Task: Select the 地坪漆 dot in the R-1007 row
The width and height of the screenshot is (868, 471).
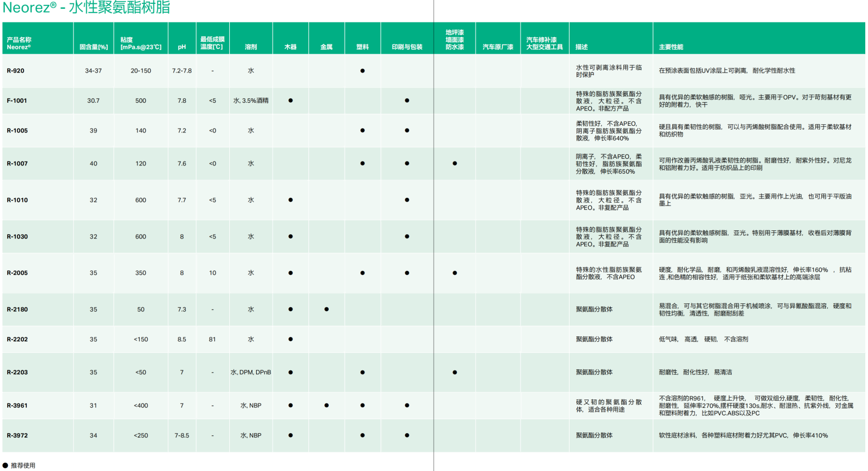Action: point(455,164)
